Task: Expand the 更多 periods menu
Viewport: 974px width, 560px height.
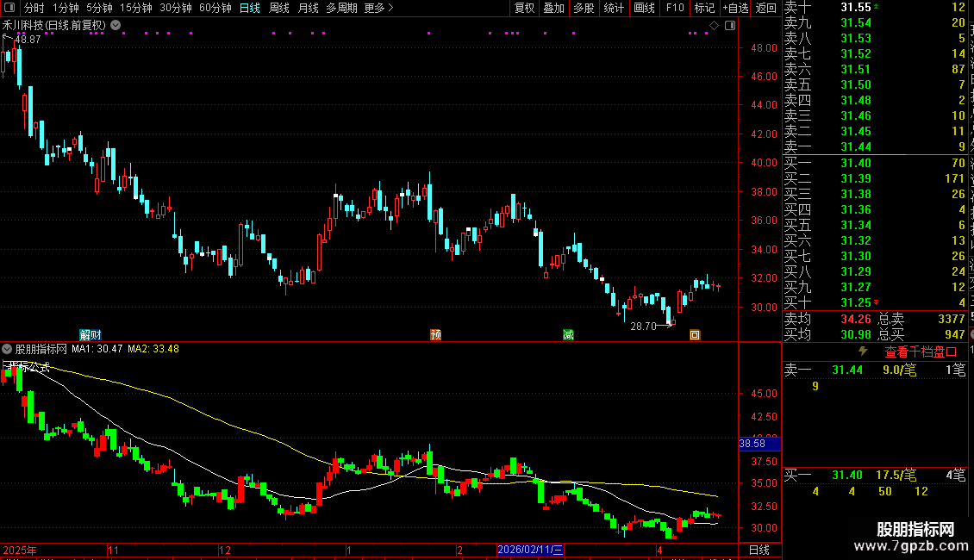Action: tap(378, 8)
